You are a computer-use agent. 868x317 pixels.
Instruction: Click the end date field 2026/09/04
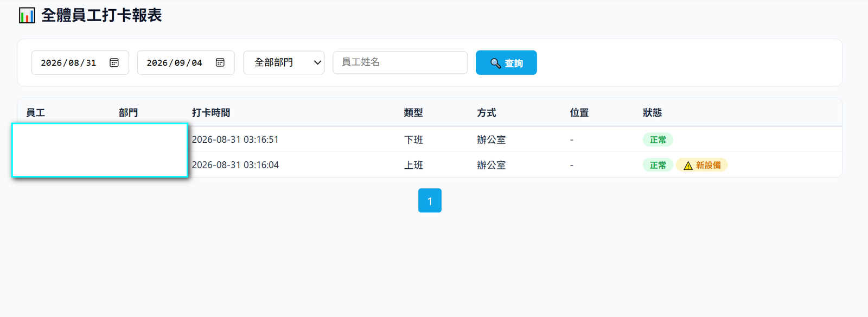[186, 62]
